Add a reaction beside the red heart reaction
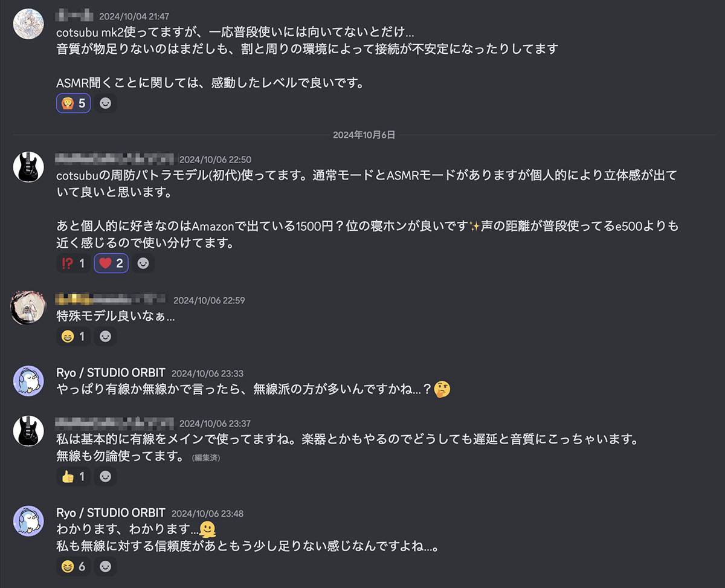 click(143, 263)
